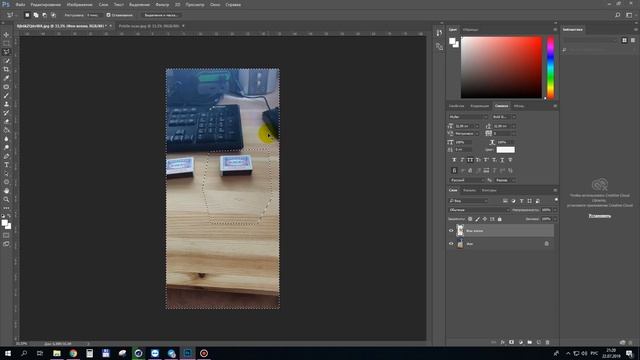Image resolution: width=640 pixels, height=360 pixels.
Task: Click the add layer mask icon
Action: (511, 342)
